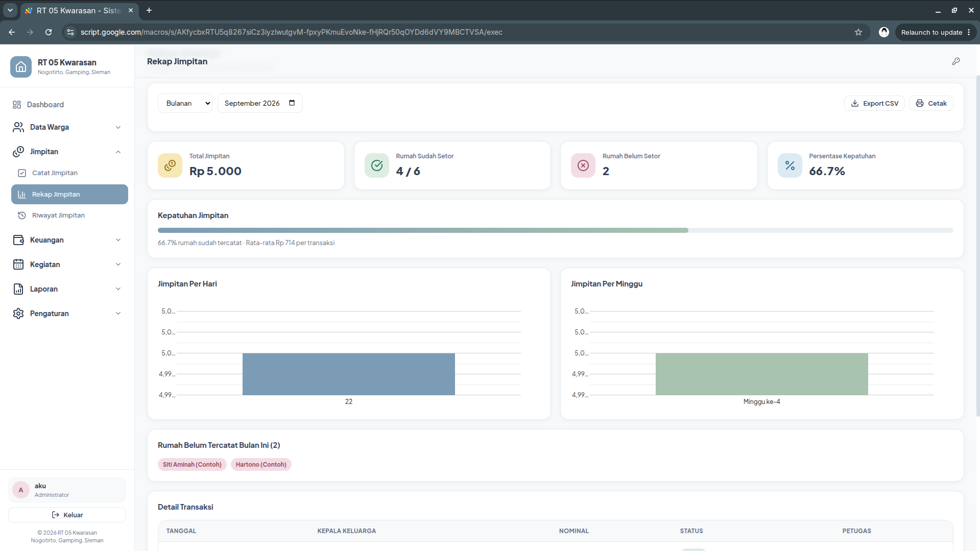Click the Kepatuhan Jimpitan progress bar
This screenshot has width=980, height=551.
tap(556, 230)
